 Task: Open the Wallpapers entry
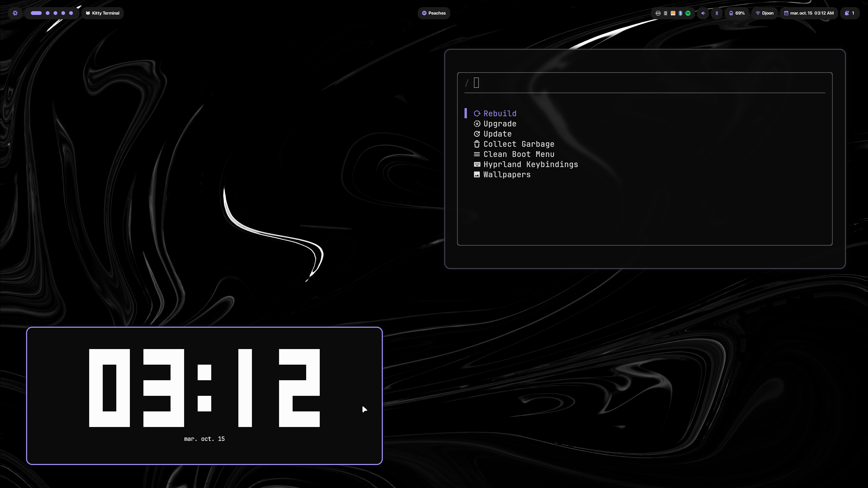pos(507,175)
